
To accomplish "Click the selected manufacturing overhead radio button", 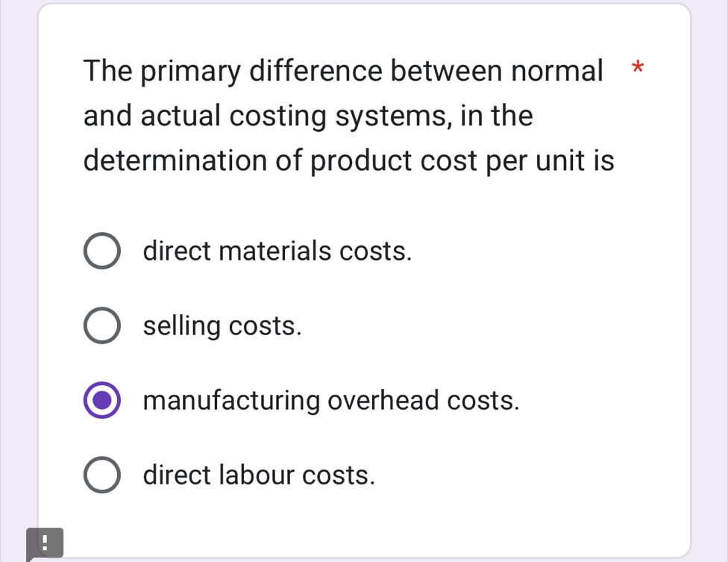I will [101, 401].
